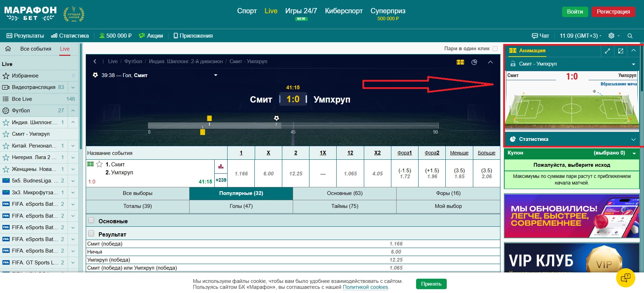Open the VIP КЛУБ banner

572,257
